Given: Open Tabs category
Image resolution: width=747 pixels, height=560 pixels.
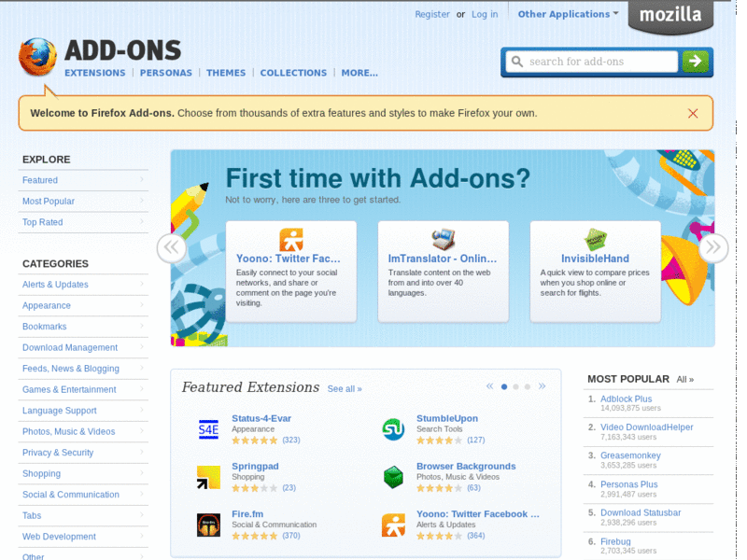Looking at the screenshot, I should click(x=83, y=515).
